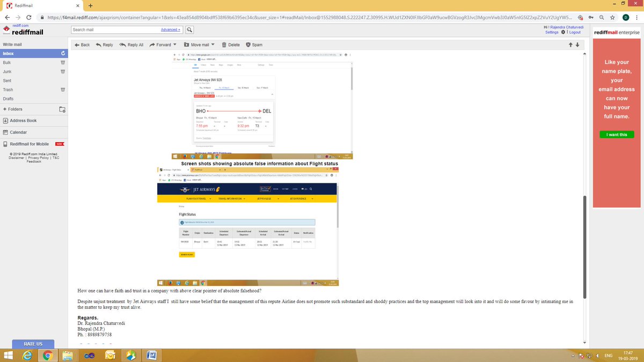Screen dimensions: 644x362
Task: Click Reply All
Action: coord(131,45)
